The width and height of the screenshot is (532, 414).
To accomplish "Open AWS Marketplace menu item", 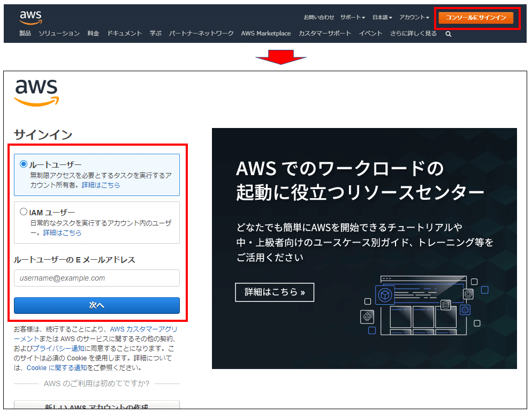I will tap(266, 33).
